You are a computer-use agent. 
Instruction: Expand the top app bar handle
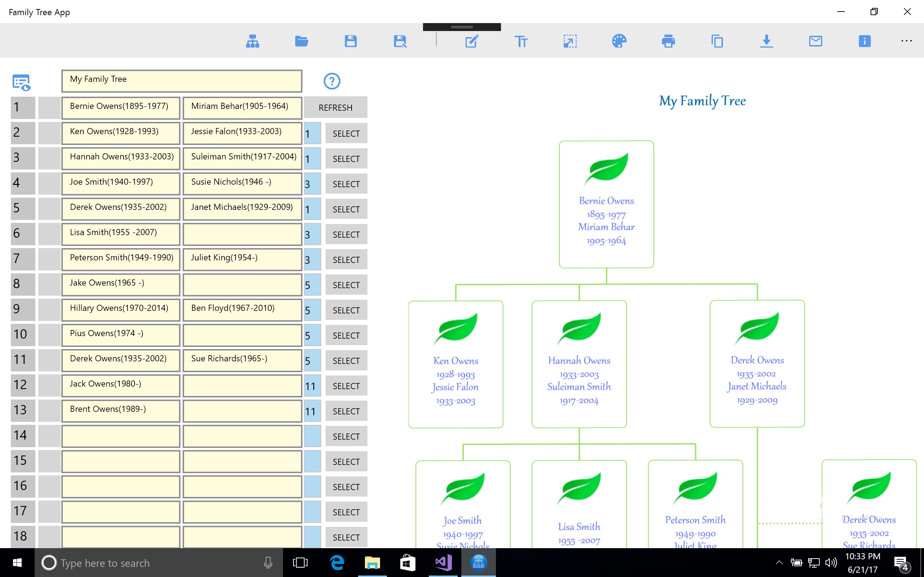[x=462, y=27]
